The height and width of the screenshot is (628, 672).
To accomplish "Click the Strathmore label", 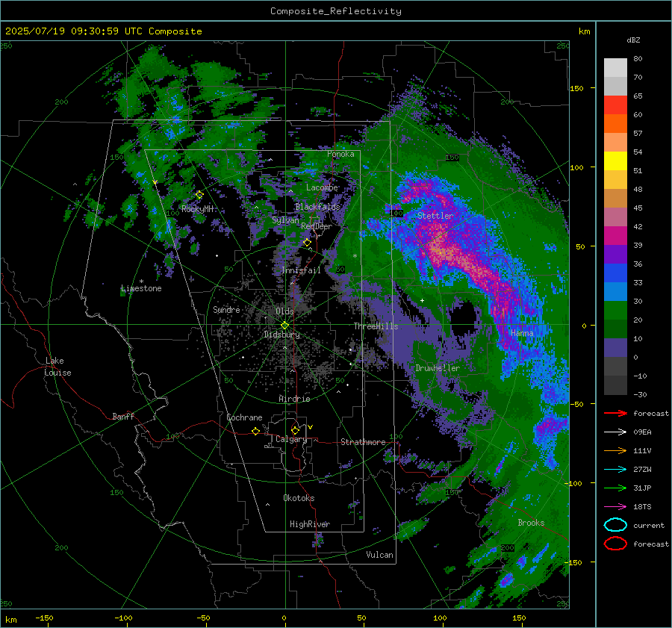I will (363, 442).
